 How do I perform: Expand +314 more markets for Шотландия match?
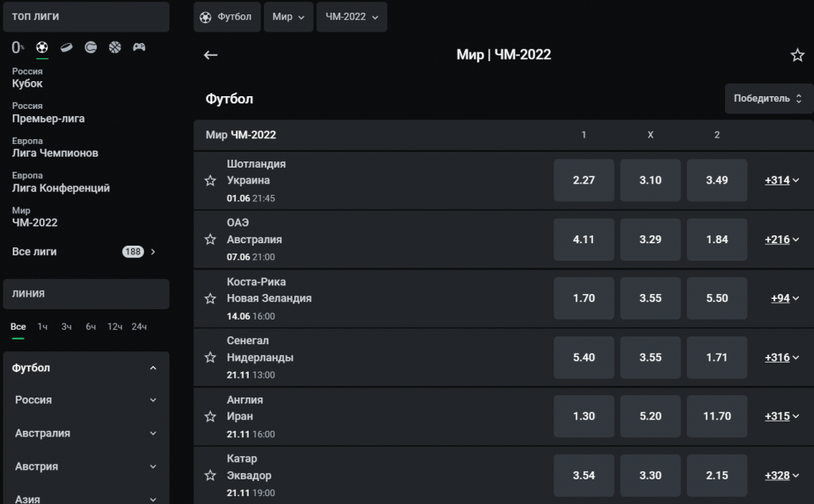[x=781, y=180]
